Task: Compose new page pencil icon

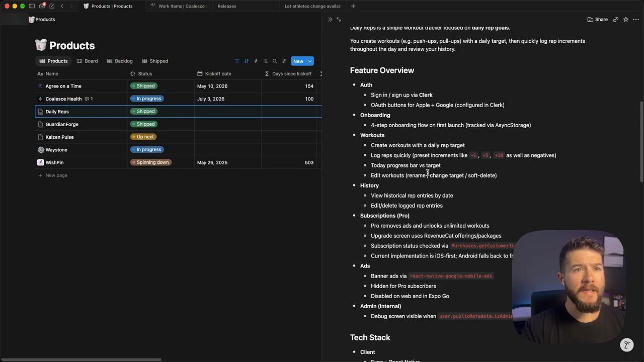Action: click(x=52, y=6)
